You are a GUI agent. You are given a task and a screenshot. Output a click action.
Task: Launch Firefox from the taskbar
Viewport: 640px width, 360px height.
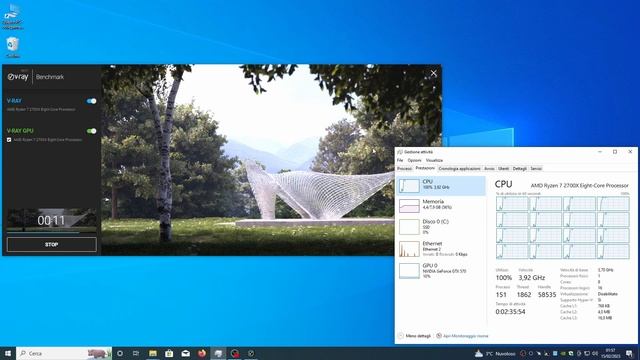[x=202, y=353]
